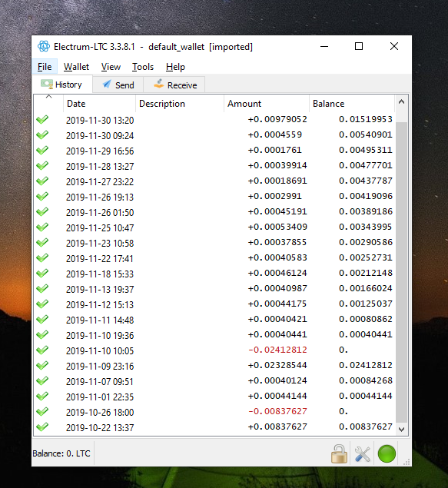Select balance value 0.00125037

click(366, 304)
